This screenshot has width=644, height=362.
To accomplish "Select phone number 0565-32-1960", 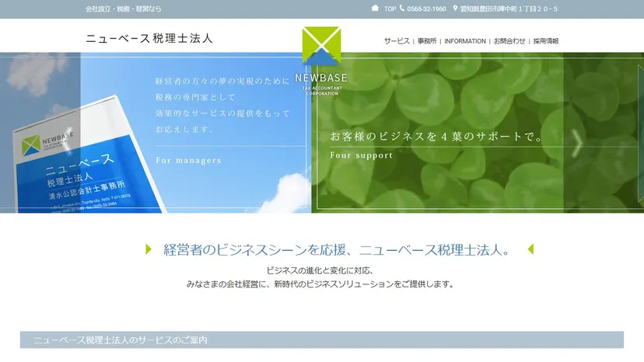I will point(426,9).
